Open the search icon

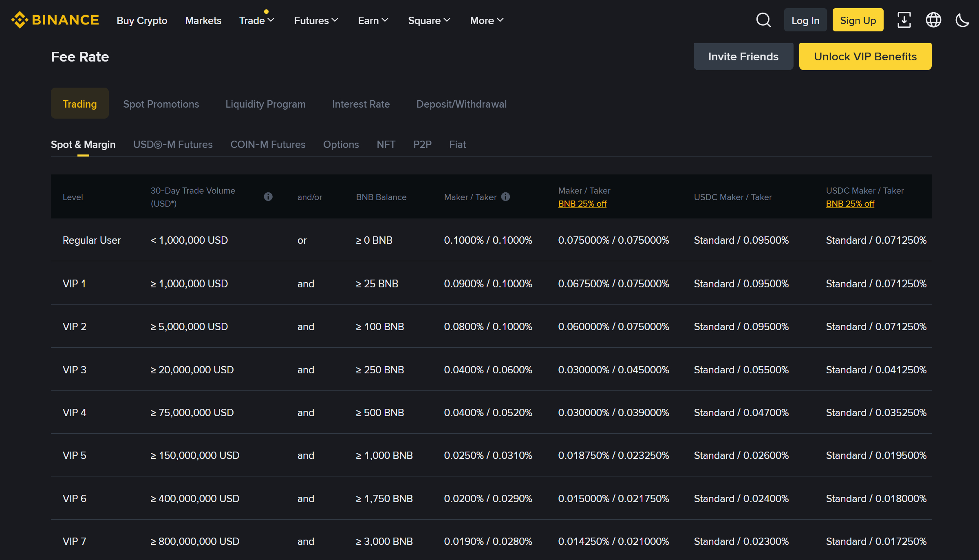(763, 20)
